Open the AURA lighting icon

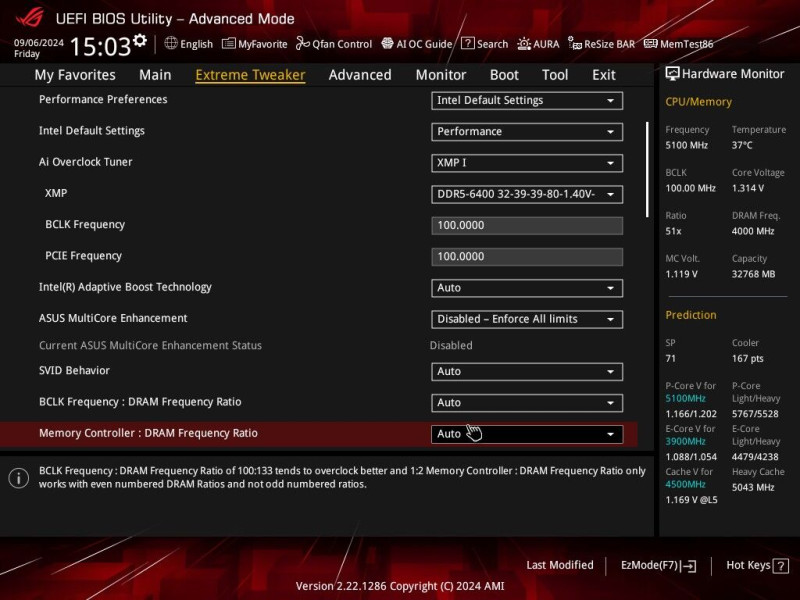click(524, 44)
